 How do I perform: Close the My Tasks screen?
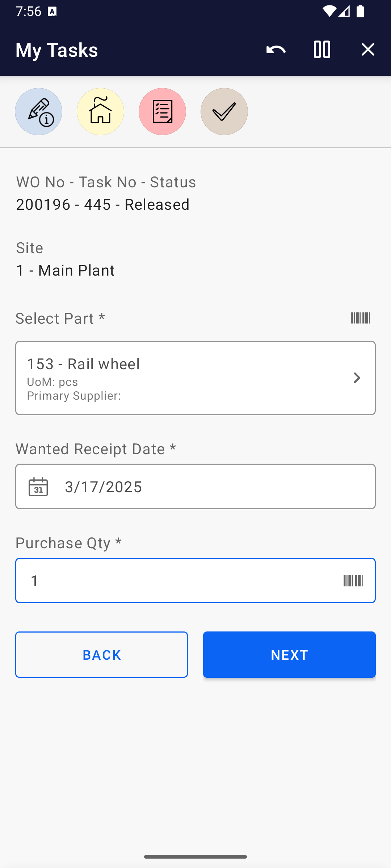(x=368, y=50)
